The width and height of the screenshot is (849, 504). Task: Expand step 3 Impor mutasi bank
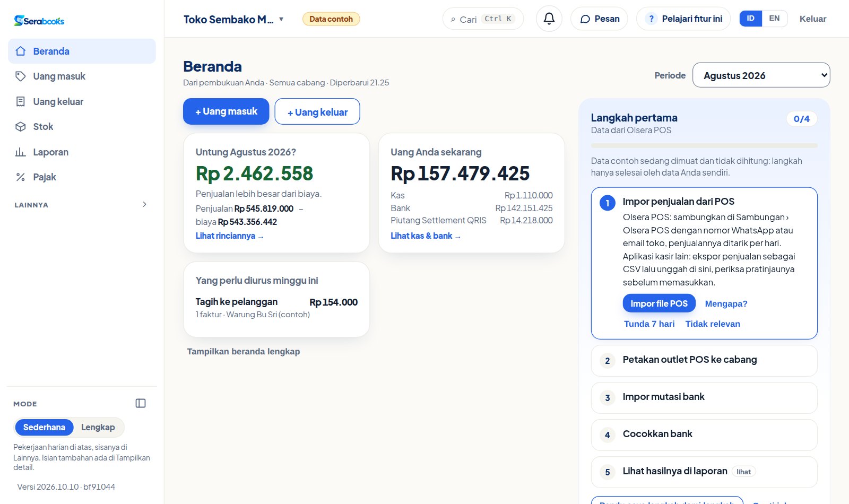click(704, 398)
